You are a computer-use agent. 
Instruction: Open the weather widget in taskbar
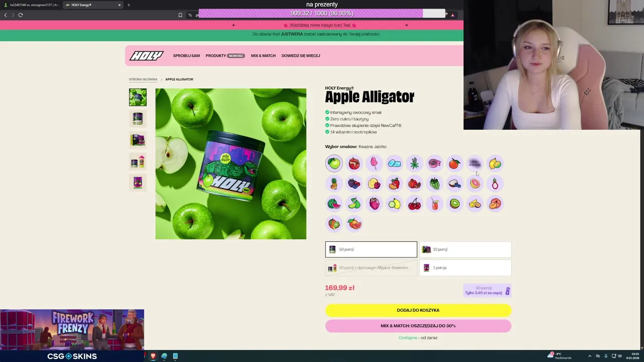559,356
